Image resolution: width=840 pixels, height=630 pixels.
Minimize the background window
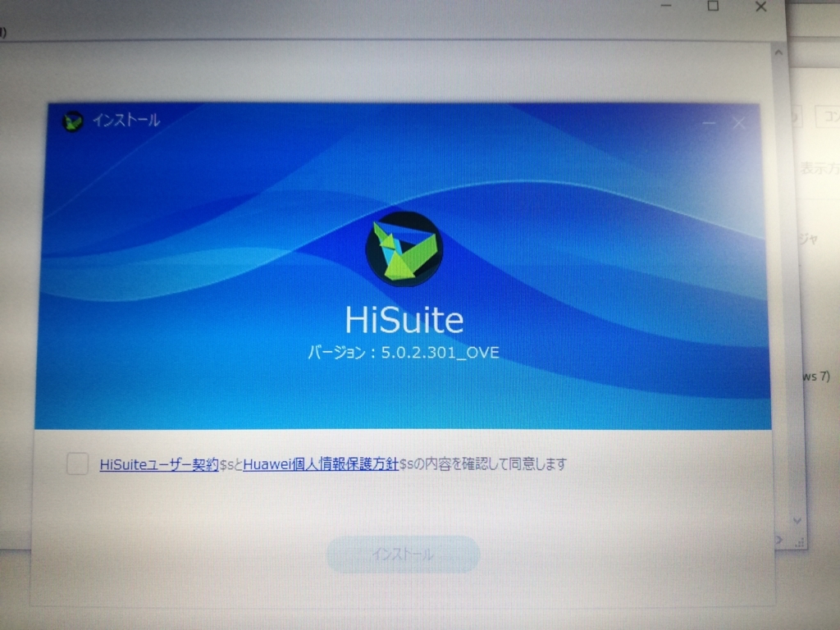[666, 6]
